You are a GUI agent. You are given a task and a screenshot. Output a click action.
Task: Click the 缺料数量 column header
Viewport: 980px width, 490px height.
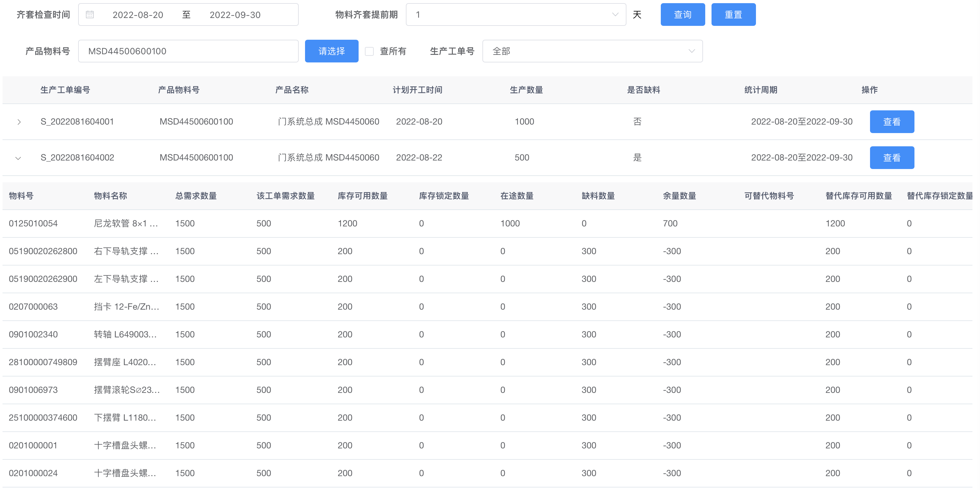coord(598,196)
